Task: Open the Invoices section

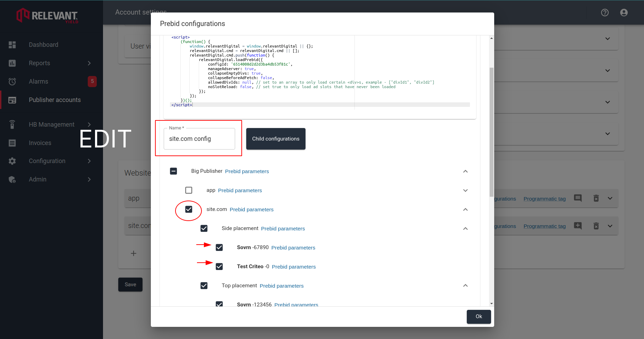Action: (x=40, y=143)
